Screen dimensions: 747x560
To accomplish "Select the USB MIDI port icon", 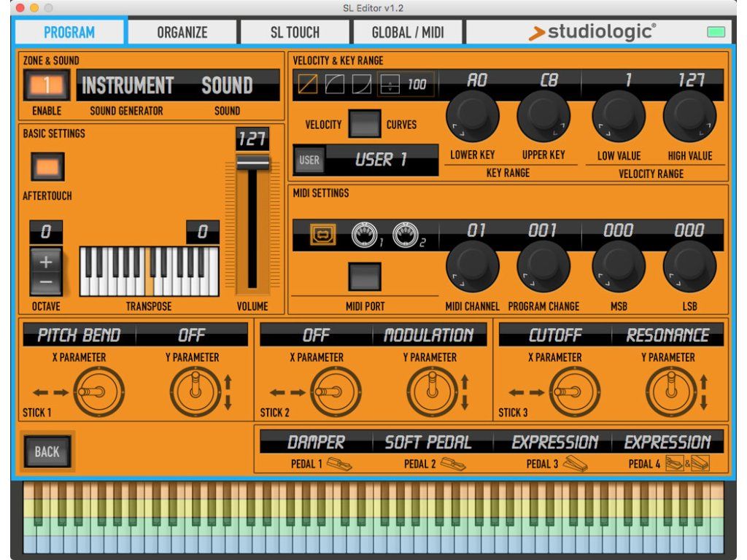I will pyautogui.click(x=323, y=235).
